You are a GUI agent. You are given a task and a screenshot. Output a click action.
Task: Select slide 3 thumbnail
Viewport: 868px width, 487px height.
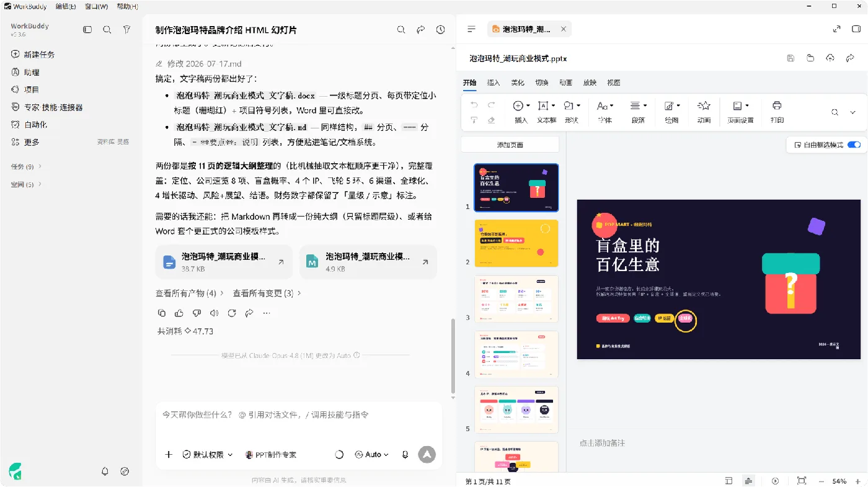coord(516,299)
